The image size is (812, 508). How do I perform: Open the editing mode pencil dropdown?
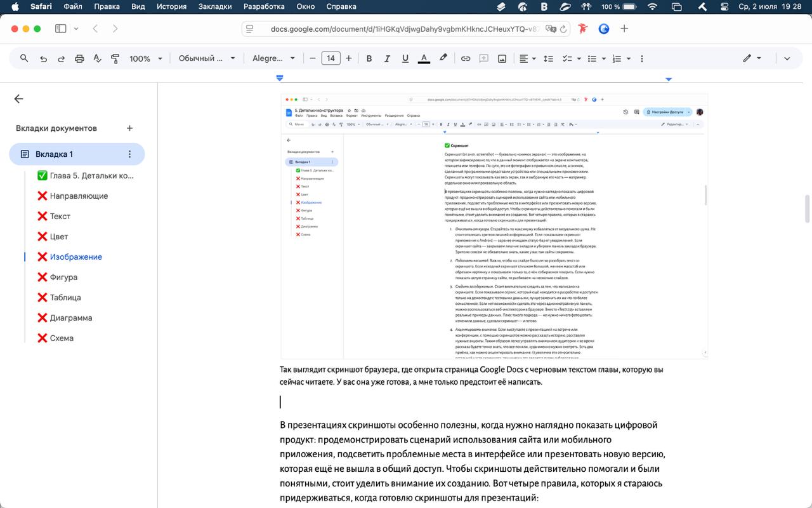coord(752,58)
